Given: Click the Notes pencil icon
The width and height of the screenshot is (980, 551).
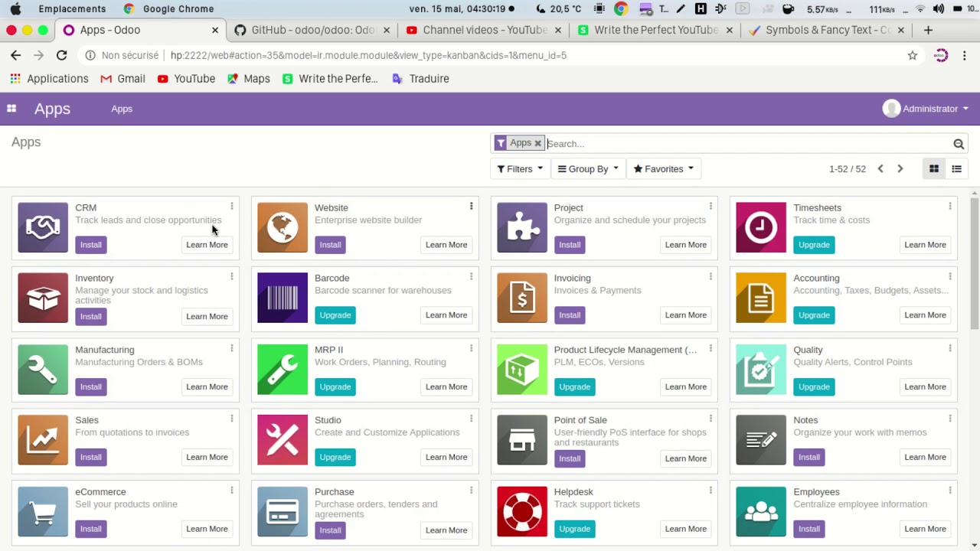Looking at the screenshot, I should (x=761, y=440).
